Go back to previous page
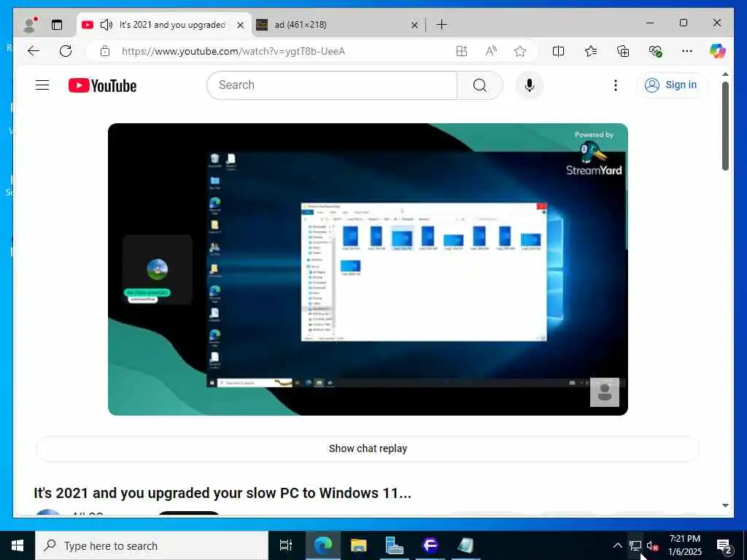This screenshot has height=560, width=747. (x=34, y=51)
